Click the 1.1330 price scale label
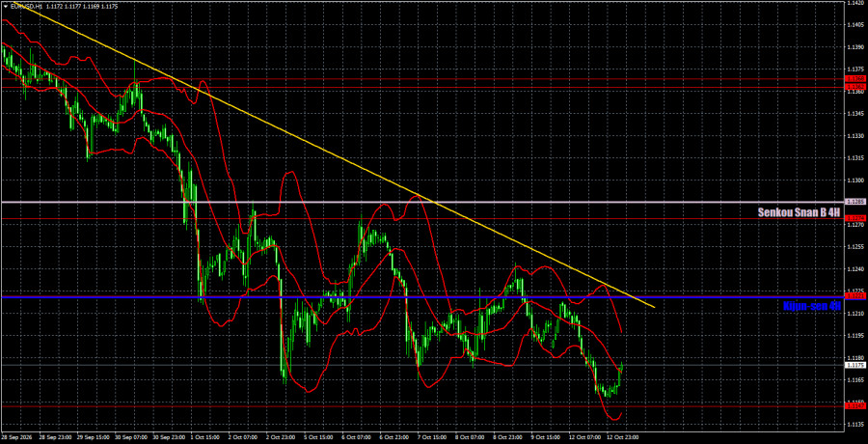868x444 pixels. click(854, 136)
